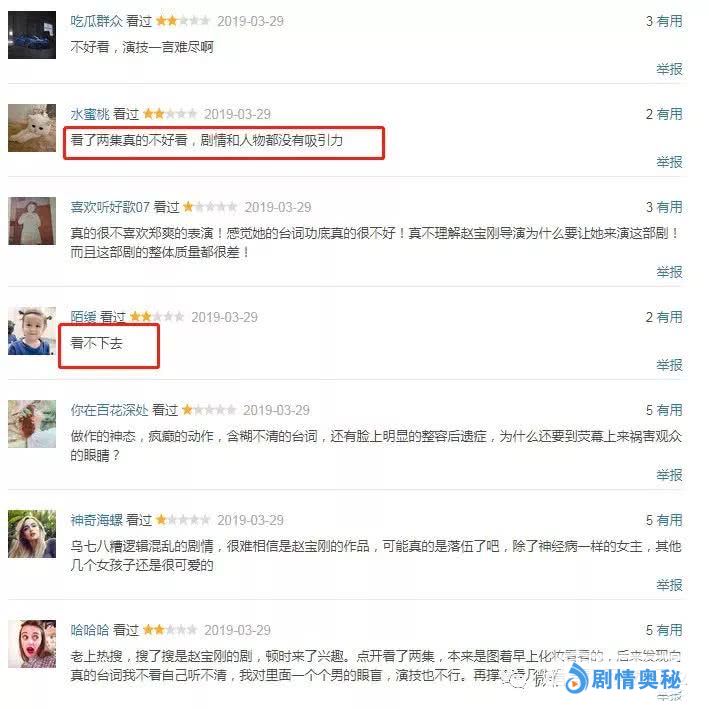Open 吃瓜群众 username link
The width and height of the screenshot is (709, 709).
coord(96,21)
